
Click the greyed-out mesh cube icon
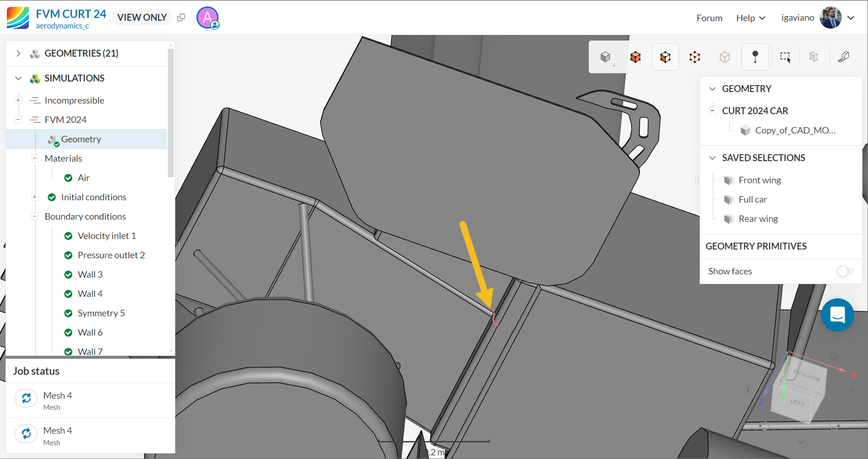(x=813, y=57)
